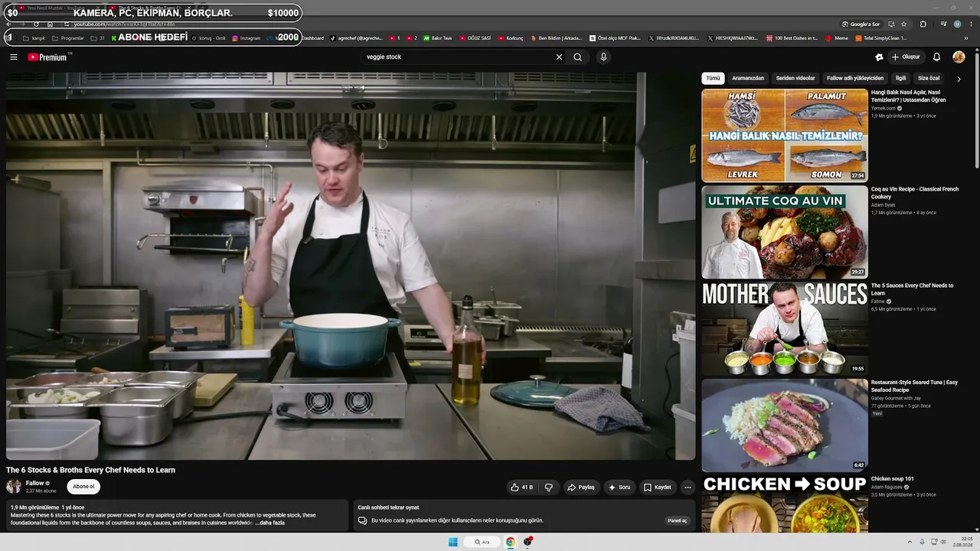Select the İlgili filter chip
The width and height of the screenshot is (980, 551).
point(901,78)
